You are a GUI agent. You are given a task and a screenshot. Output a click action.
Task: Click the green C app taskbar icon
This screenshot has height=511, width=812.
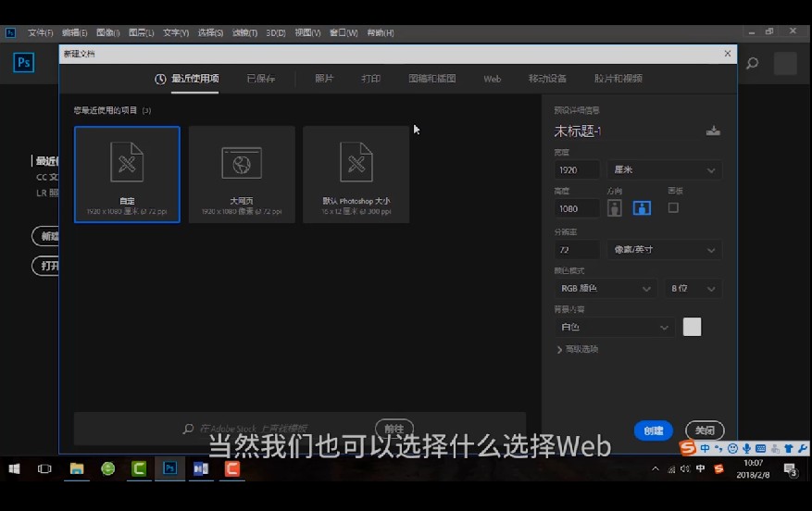tap(139, 468)
